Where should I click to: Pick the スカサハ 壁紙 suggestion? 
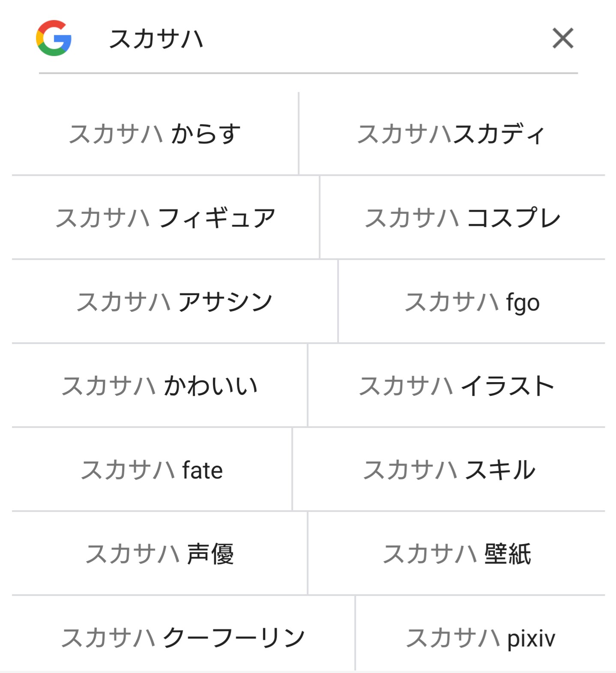tap(456, 553)
